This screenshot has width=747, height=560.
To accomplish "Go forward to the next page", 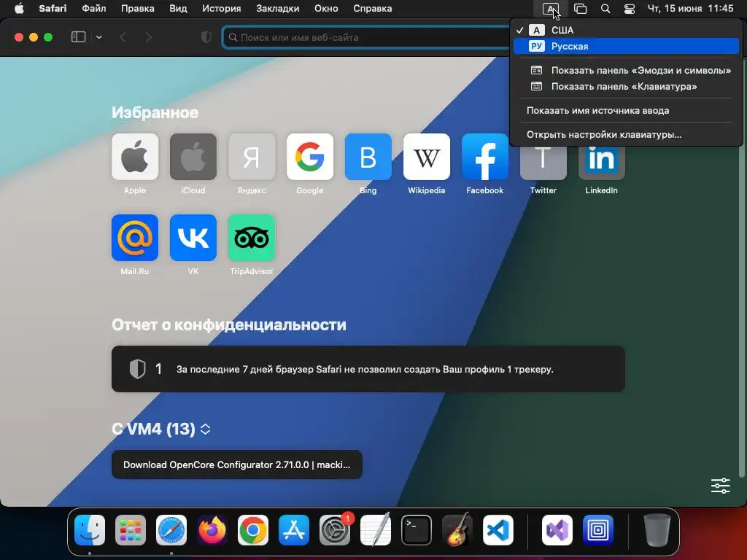I will pos(149,37).
